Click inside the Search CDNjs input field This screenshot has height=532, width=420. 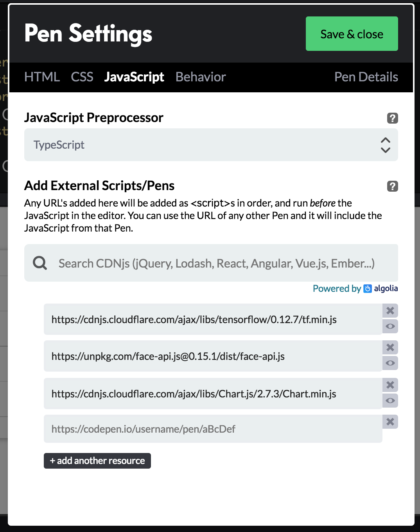click(196, 263)
